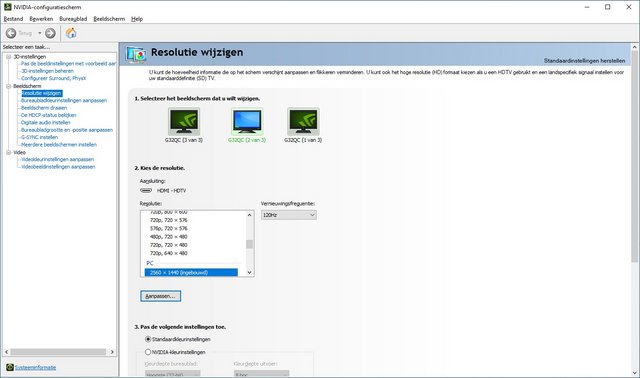
Task: Collapse the Beeldscherm tree node
Action: coord(9,86)
